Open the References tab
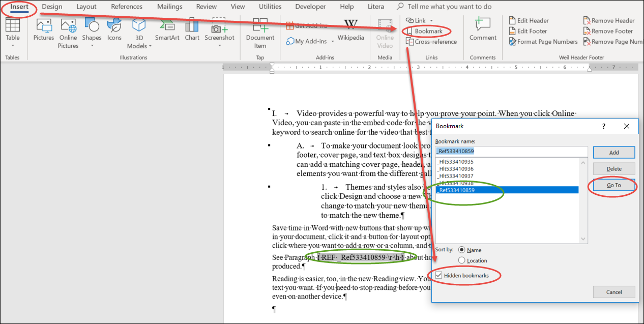644x324 pixels. 127,7
